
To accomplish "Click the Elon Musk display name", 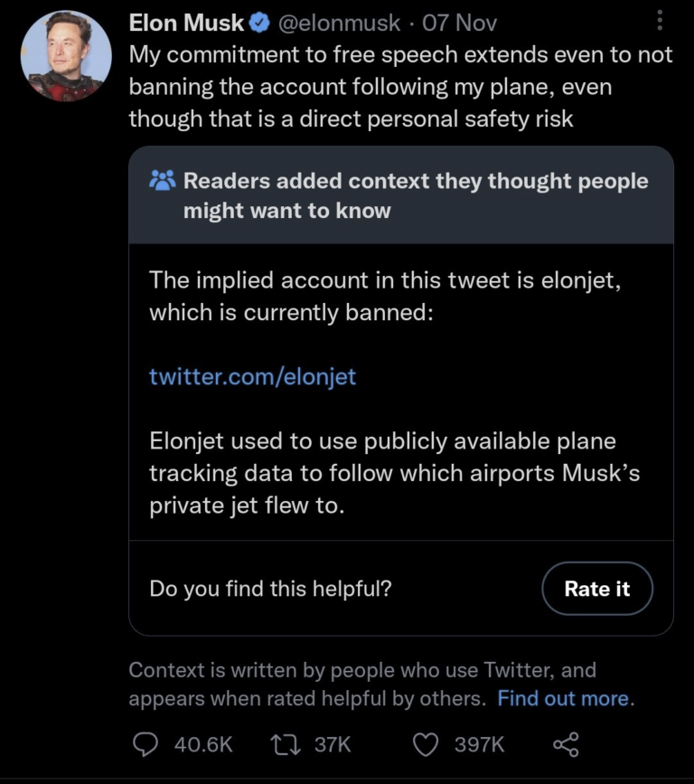I will (x=186, y=23).
